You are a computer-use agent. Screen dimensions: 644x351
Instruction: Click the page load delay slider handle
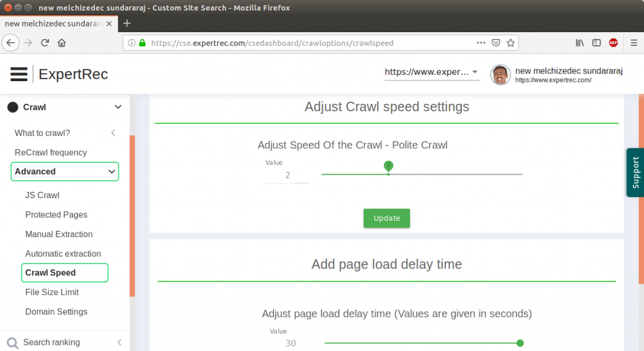point(520,343)
